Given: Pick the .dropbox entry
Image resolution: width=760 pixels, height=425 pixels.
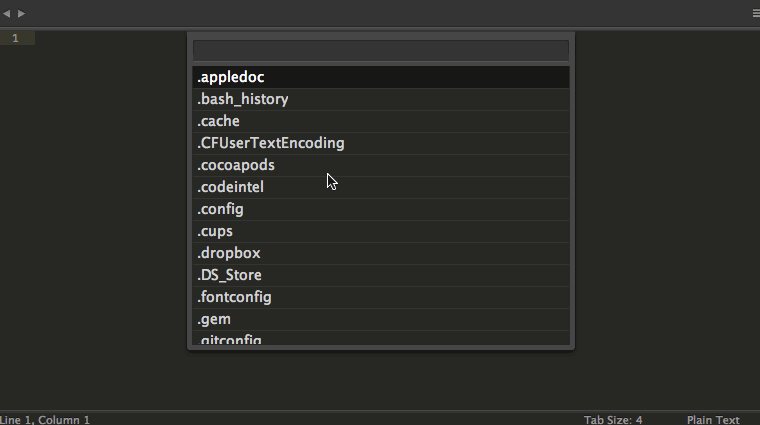Looking at the screenshot, I should point(381,253).
